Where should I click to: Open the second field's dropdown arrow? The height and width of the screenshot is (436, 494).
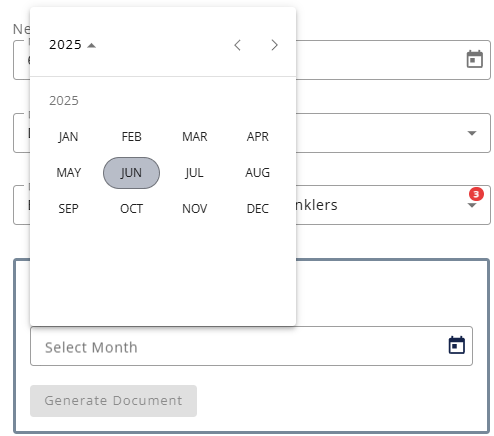point(472,133)
